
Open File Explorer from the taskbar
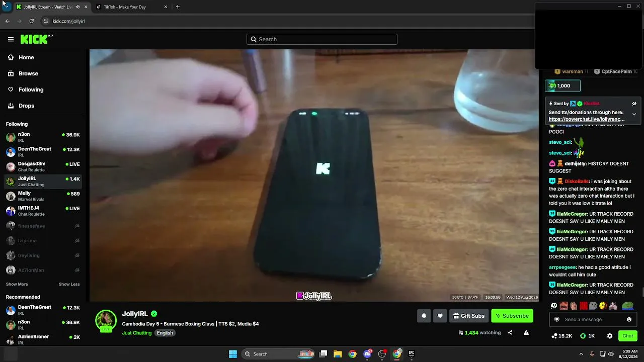point(338,354)
